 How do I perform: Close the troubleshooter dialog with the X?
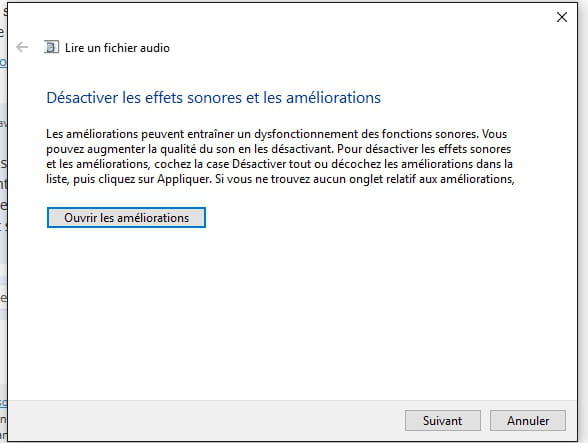click(561, 17)
